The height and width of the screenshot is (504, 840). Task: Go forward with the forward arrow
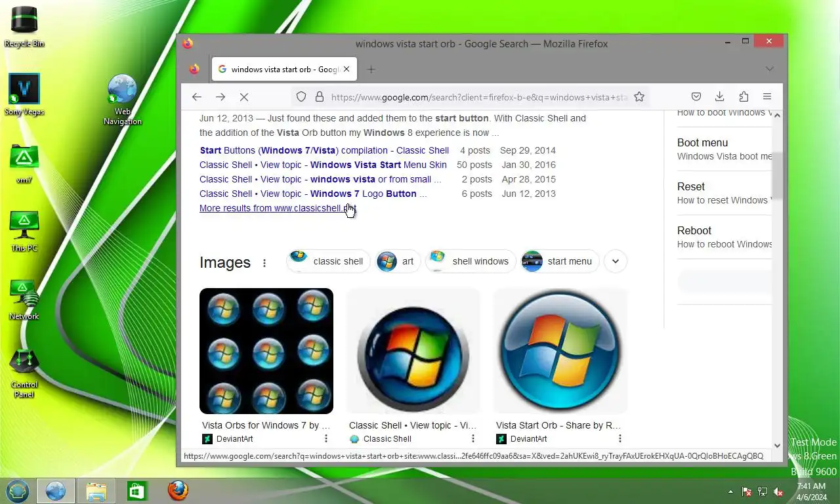pyautogui.click(x=220, y=97)
